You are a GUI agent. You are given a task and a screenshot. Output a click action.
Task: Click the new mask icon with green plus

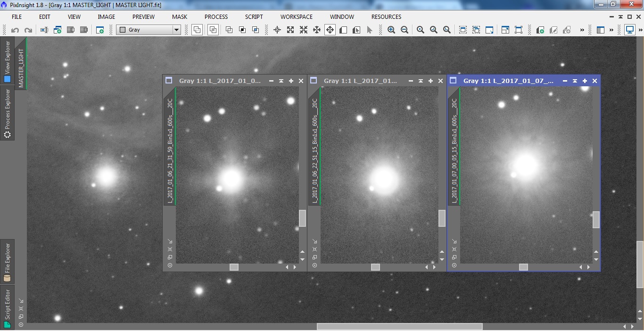coord(540,30)
